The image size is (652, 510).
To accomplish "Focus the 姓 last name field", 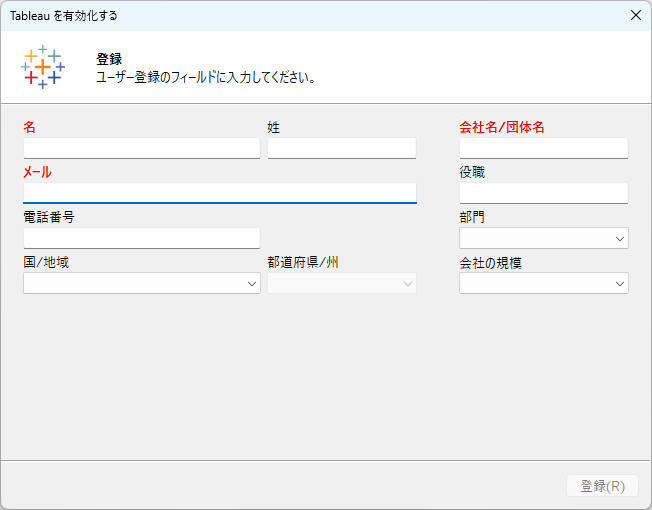I will pos(342,148).
